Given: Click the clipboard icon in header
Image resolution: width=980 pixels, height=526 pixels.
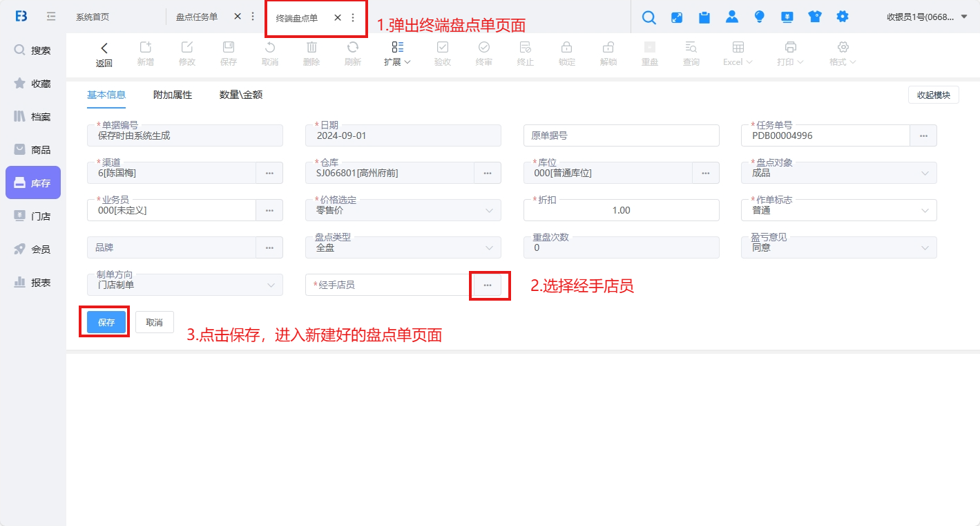Looking at the screenshot, I should point(704,17).
